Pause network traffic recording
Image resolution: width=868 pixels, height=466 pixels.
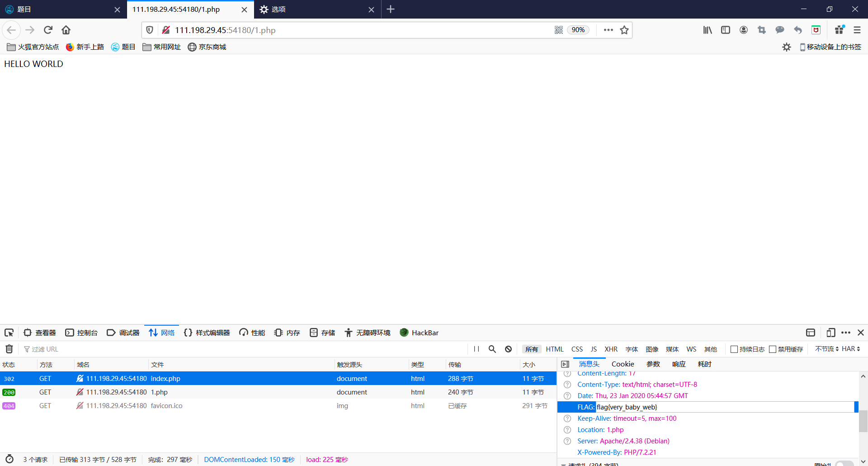click(476, 349)
